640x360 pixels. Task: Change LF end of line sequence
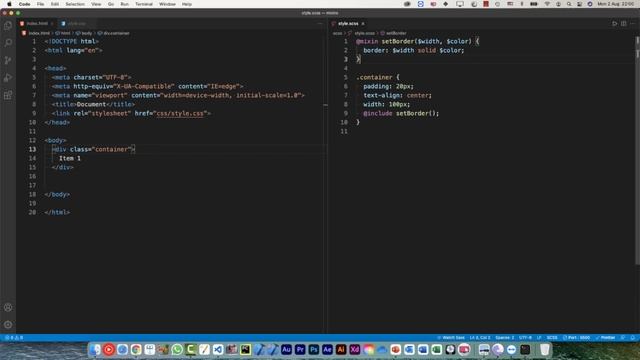coord(539,338)
